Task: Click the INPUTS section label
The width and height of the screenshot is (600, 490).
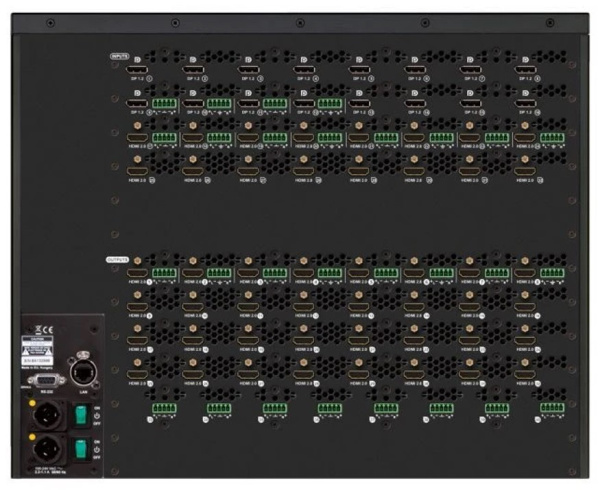Action: (119, 56)
